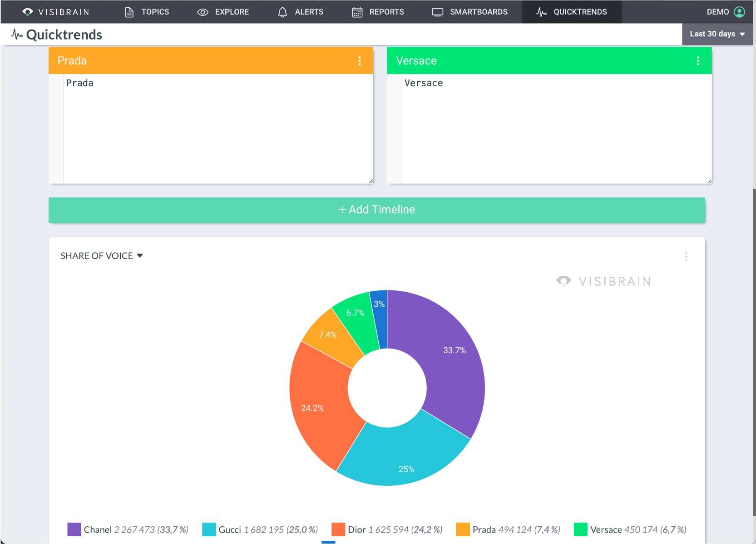Click the Visibrain eye logo icon

28,12
